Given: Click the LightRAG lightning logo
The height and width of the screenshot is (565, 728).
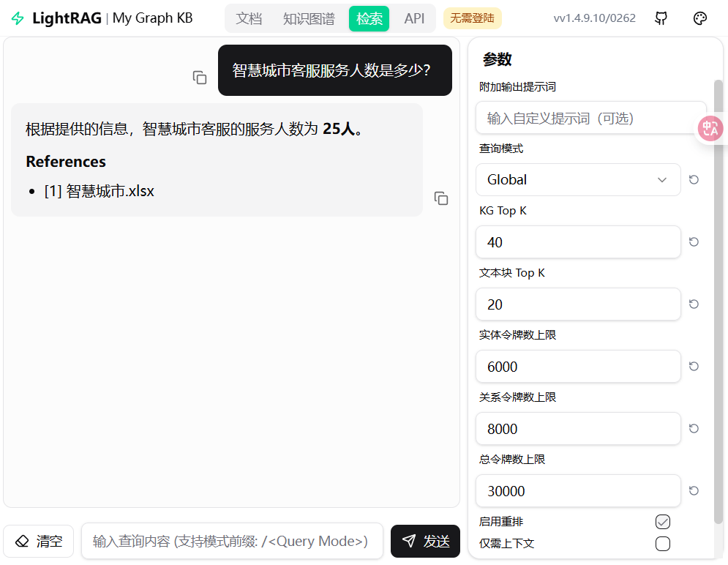Looking at the screenshot, I should [x=18, y=18].
